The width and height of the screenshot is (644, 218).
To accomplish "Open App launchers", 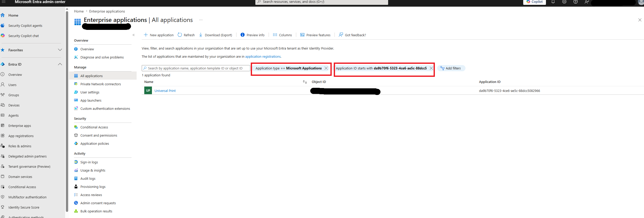I will (x=91, y=100).
